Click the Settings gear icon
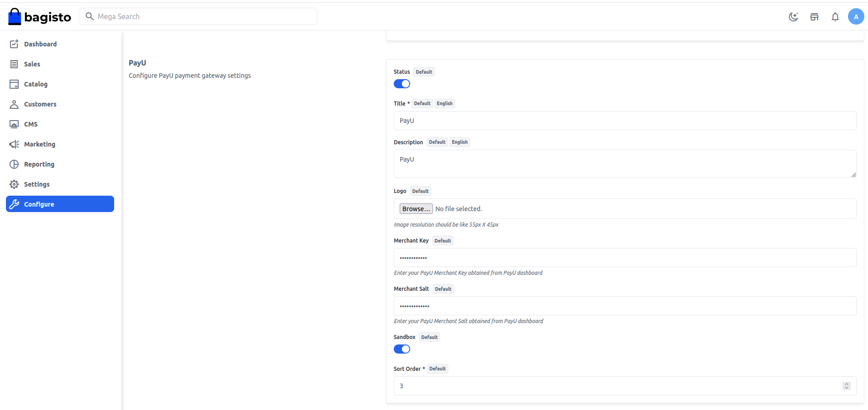868x410 pixels. [14, 184]
